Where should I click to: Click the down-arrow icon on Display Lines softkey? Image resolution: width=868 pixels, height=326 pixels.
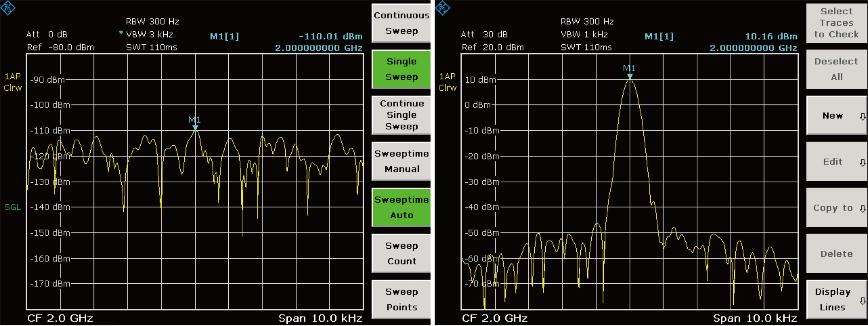click(862, 301)
